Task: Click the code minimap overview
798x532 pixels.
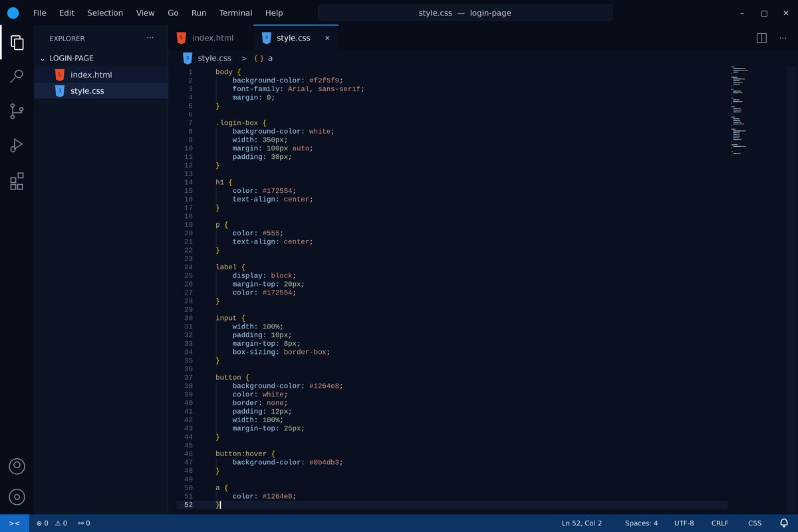Action: pos(740,110)
